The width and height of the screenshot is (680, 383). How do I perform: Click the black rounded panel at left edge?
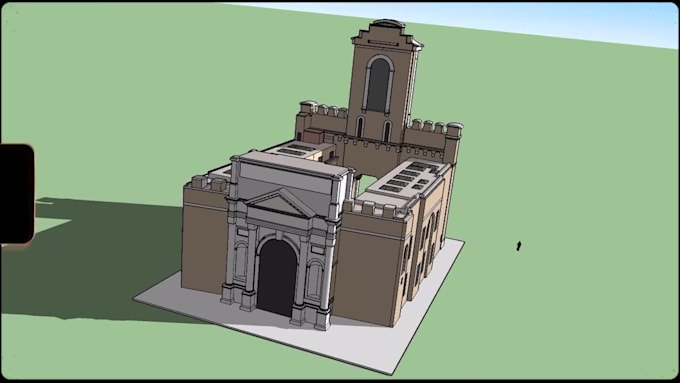(x=17, y=194)
